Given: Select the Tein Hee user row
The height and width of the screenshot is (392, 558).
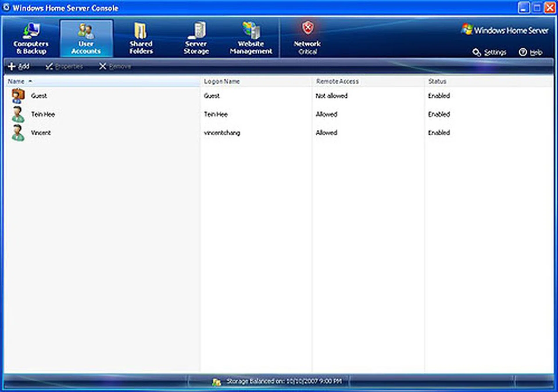Looking at the screenshot, I should click(44, 114).
